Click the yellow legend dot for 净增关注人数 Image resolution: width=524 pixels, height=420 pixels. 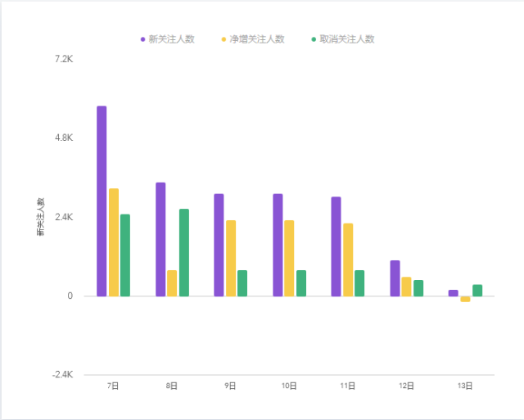click(224, 39)
